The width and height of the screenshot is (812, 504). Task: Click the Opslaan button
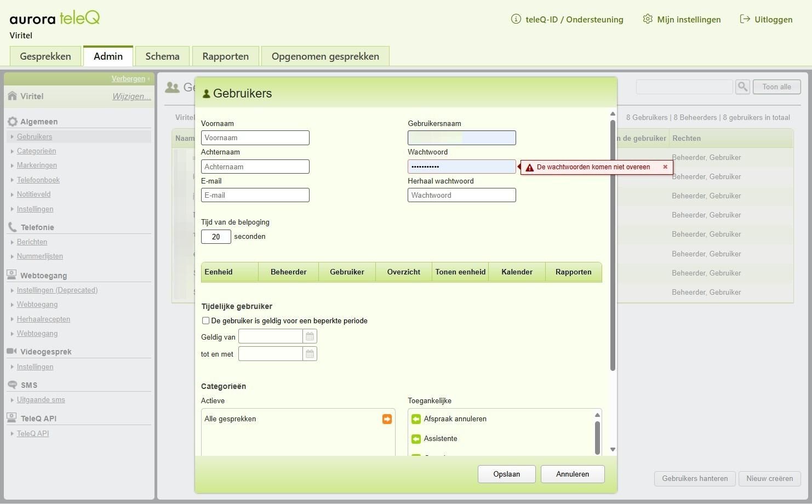506,474
